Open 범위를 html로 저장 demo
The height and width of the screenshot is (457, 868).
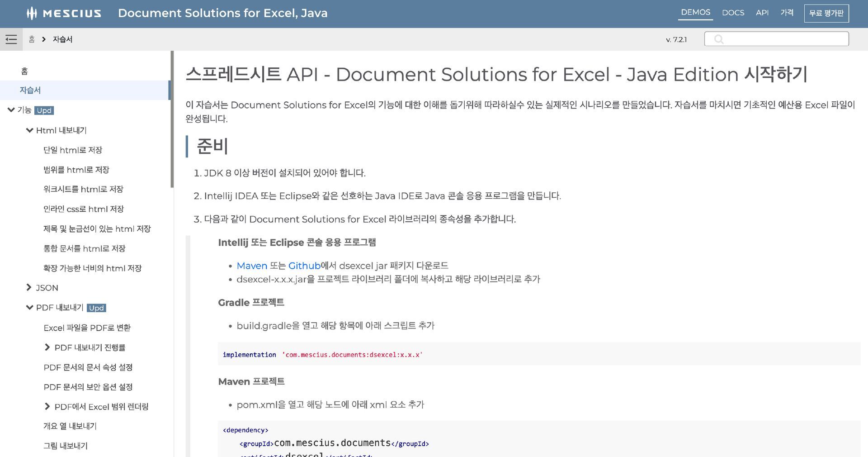click(76, 170)
